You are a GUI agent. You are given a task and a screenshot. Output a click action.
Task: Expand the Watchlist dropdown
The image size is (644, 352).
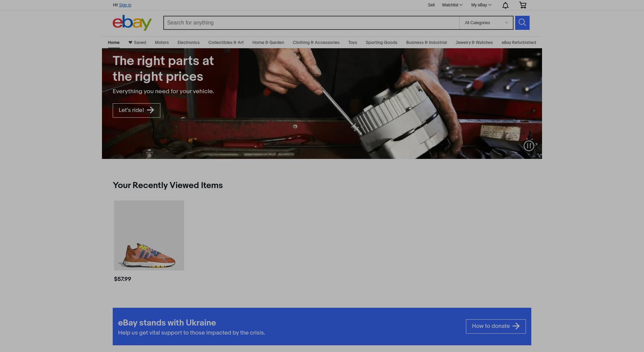coord(452,5)
